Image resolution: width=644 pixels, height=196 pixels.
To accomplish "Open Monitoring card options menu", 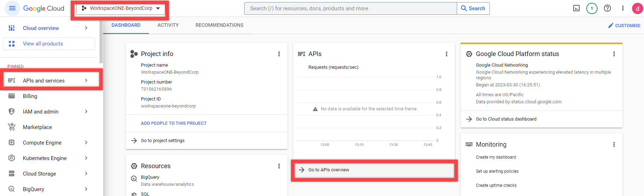I will (614, 145).
